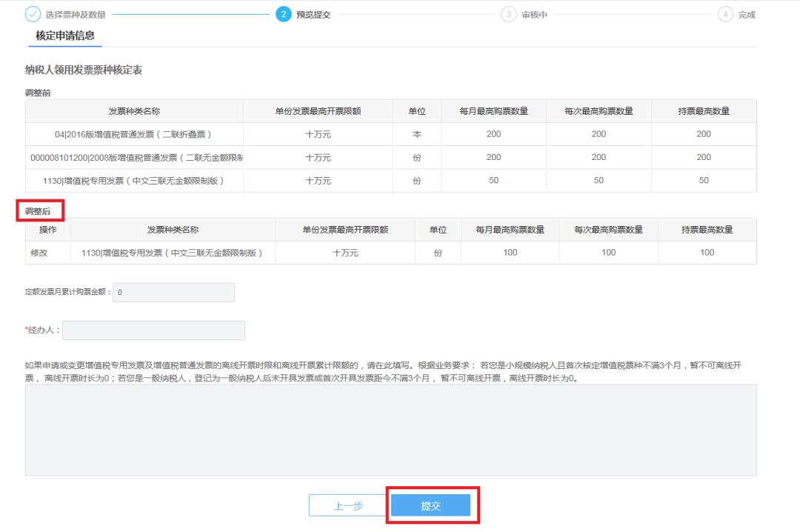Click the completed step 1 checkmark icon

click(x=33, y=15)
